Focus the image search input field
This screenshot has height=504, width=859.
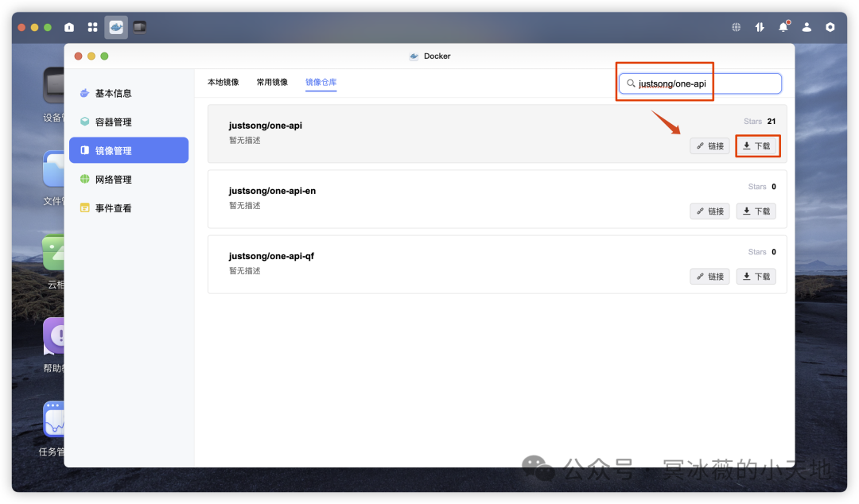coord(700,83)
